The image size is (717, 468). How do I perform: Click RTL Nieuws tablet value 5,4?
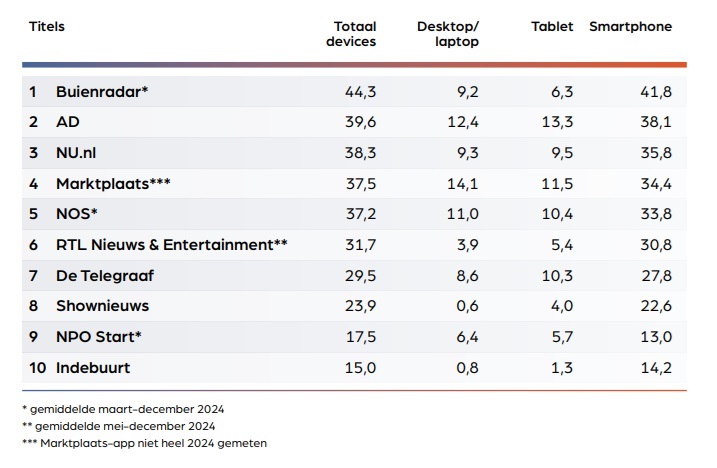[x=562, y=245]
